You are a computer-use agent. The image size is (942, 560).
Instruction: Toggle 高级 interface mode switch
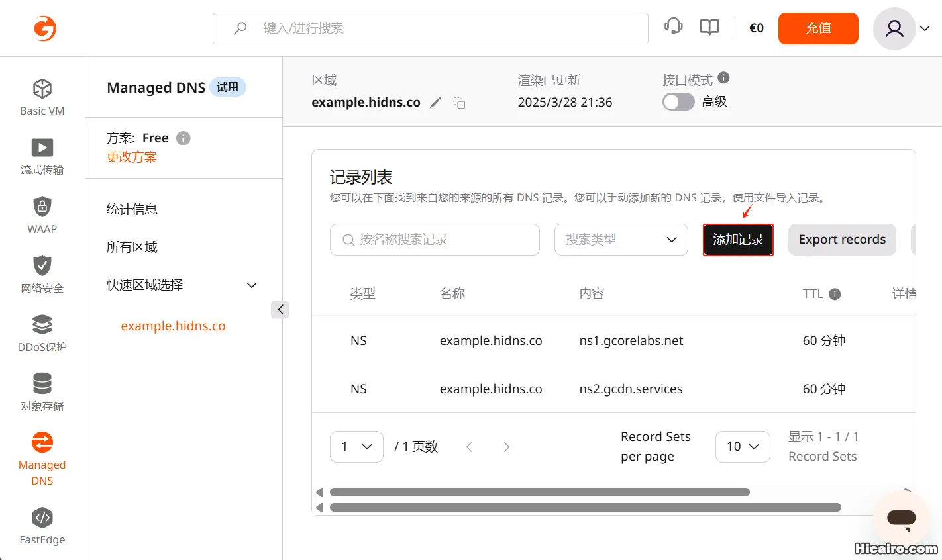pyautogui.click(x=678, y=102)
